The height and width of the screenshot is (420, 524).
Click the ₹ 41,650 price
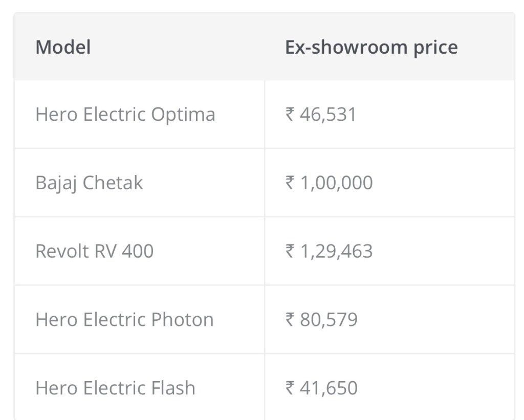click(x=321, y=388)
